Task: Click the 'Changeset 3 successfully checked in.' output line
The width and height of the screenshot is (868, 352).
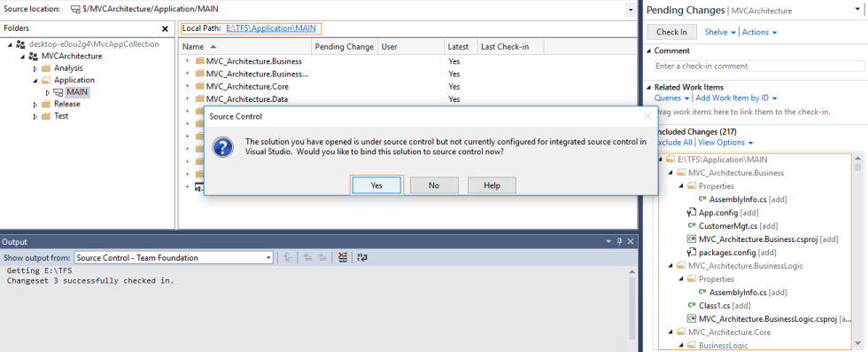Action: click(90, 280)
